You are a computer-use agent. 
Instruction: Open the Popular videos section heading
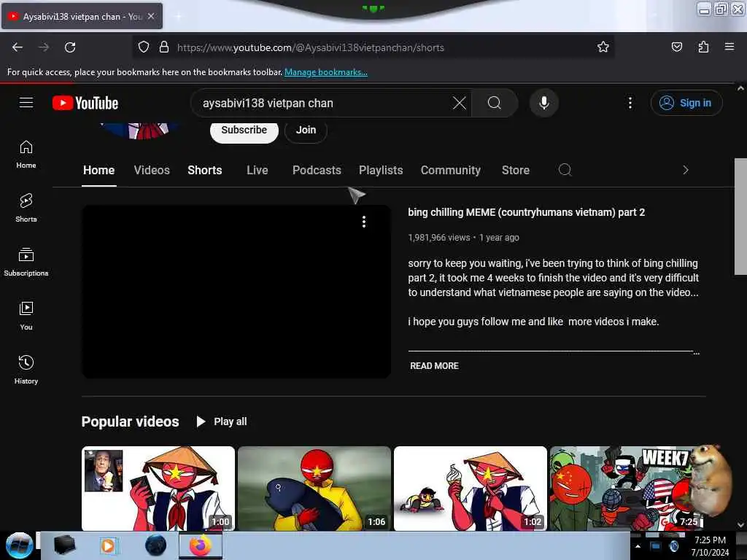[x=130, y=421]
